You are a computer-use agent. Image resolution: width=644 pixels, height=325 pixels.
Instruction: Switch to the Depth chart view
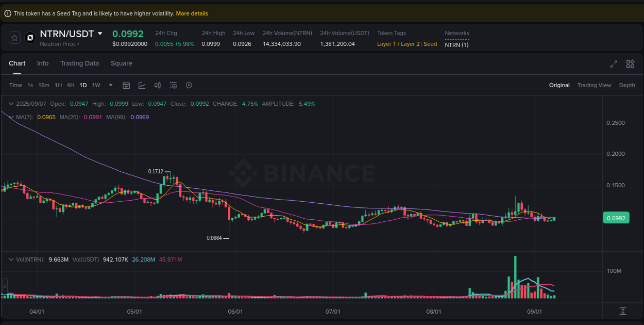click(627, 85)
